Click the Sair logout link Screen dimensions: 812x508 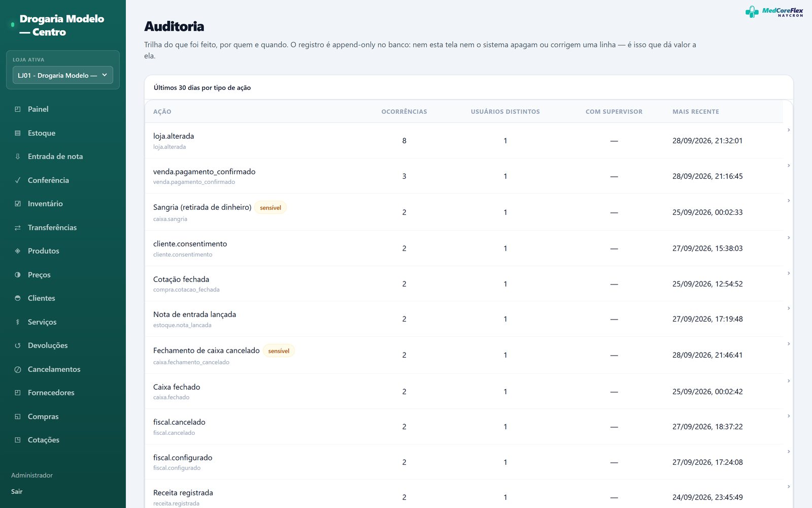coord(17,492)
